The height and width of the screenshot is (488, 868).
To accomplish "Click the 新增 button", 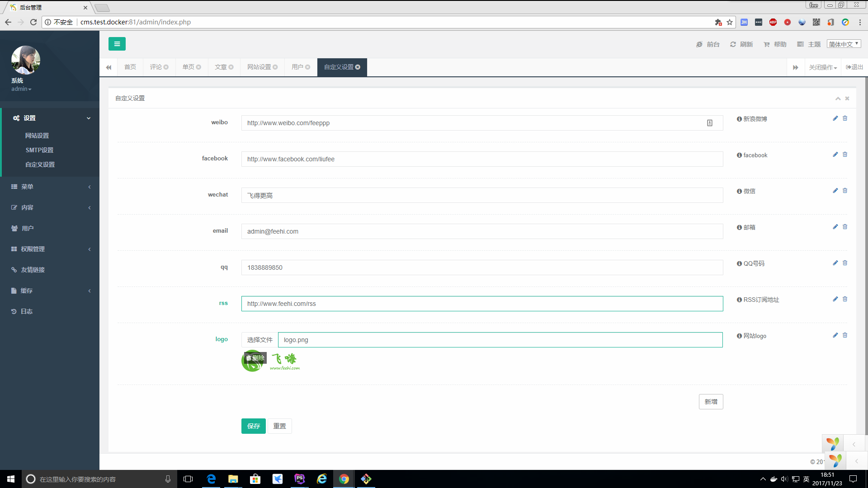I will coord(711,402).
